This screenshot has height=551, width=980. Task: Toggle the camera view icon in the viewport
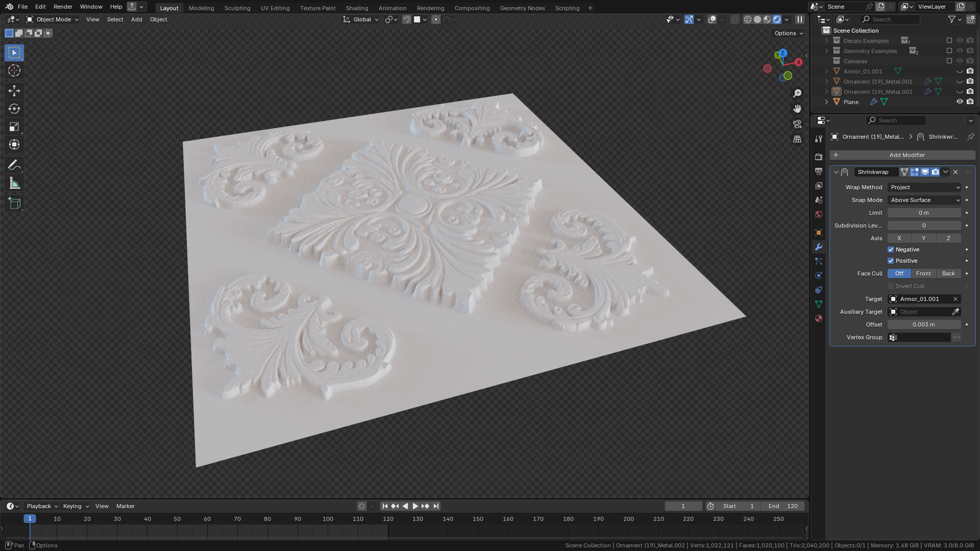(x=797, y=124)
